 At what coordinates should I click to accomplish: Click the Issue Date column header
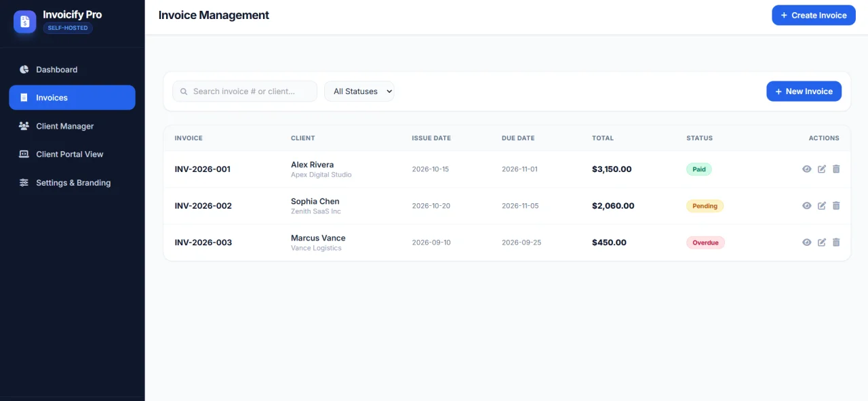pos(431,138)
